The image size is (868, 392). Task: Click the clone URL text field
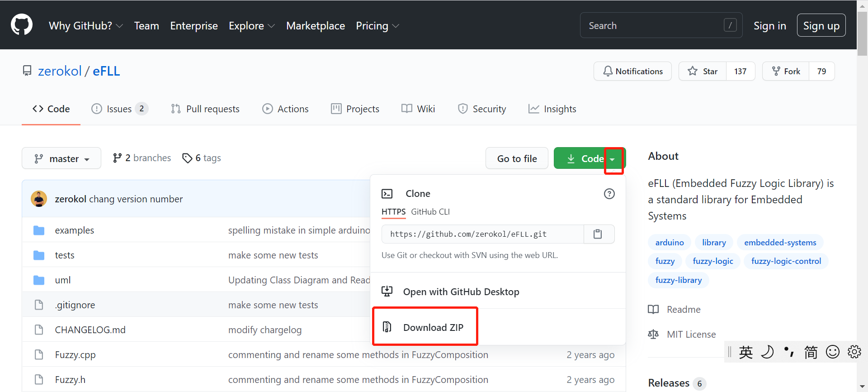[483, 234]
